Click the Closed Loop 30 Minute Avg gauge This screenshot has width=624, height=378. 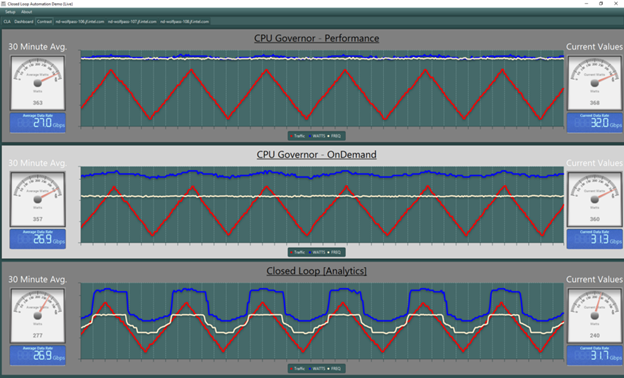(37, 316)
